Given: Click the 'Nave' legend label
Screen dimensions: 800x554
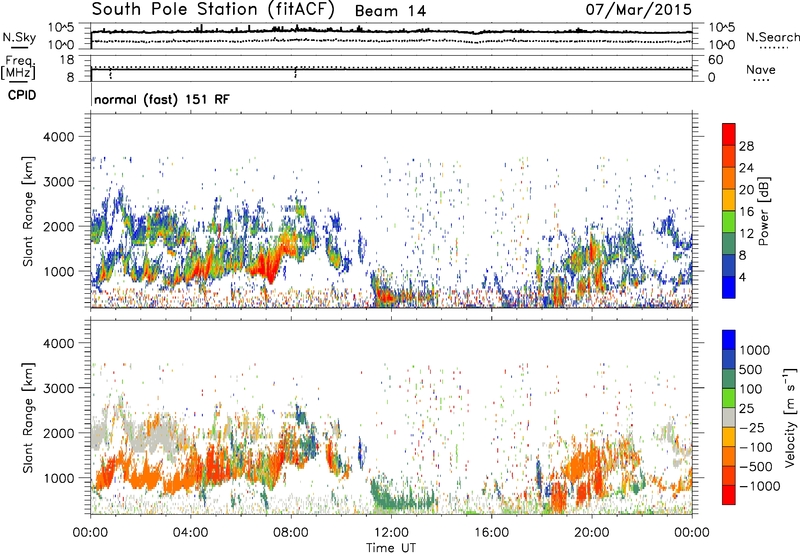Looking at the screenshot, I should pyautogui.click(x=761, y=70).
